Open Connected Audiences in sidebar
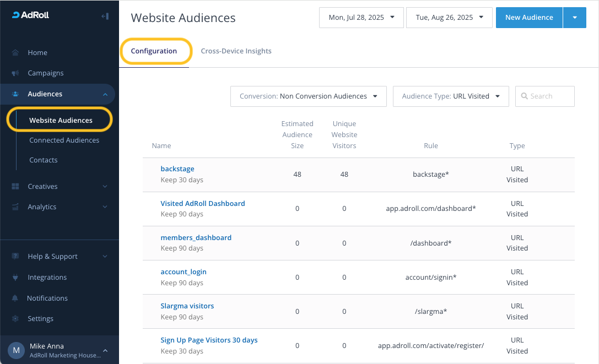Viewport: 599px width, 364px height. 64,140
